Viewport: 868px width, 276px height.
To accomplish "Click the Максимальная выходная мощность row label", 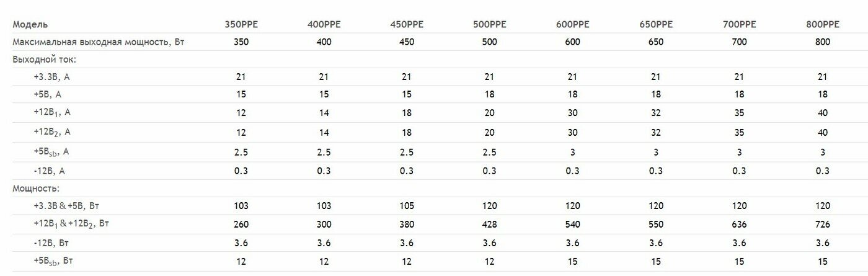I will [99, 42].
